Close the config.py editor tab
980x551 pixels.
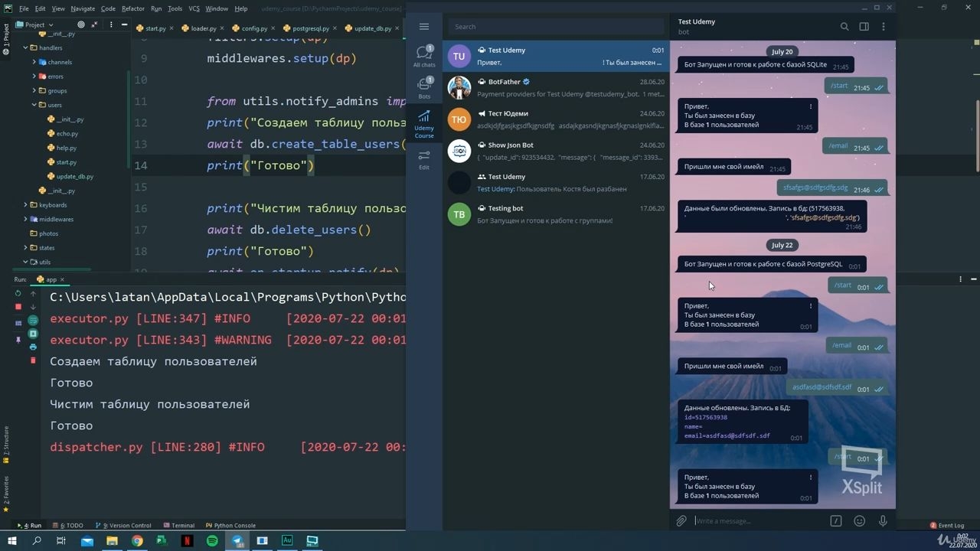[x=274, y=28]
